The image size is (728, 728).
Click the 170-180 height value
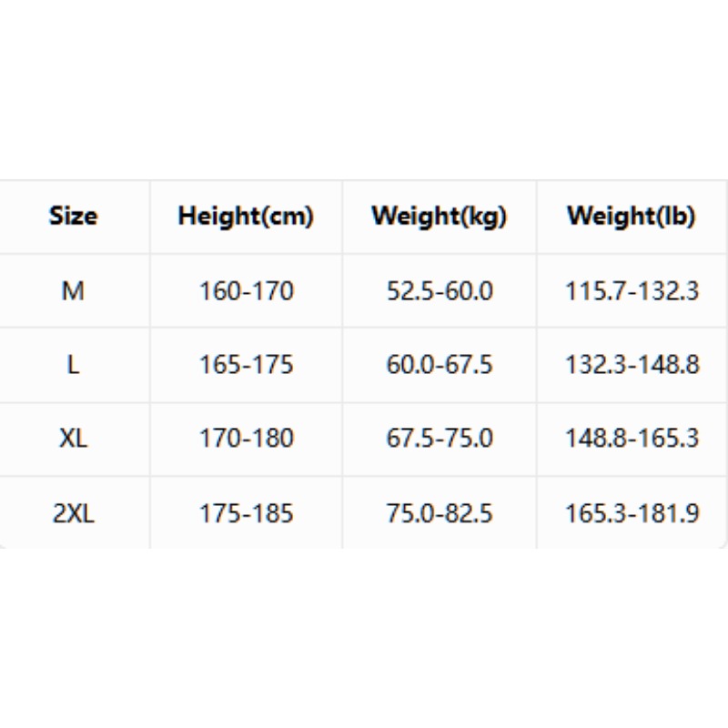point(247,438)
